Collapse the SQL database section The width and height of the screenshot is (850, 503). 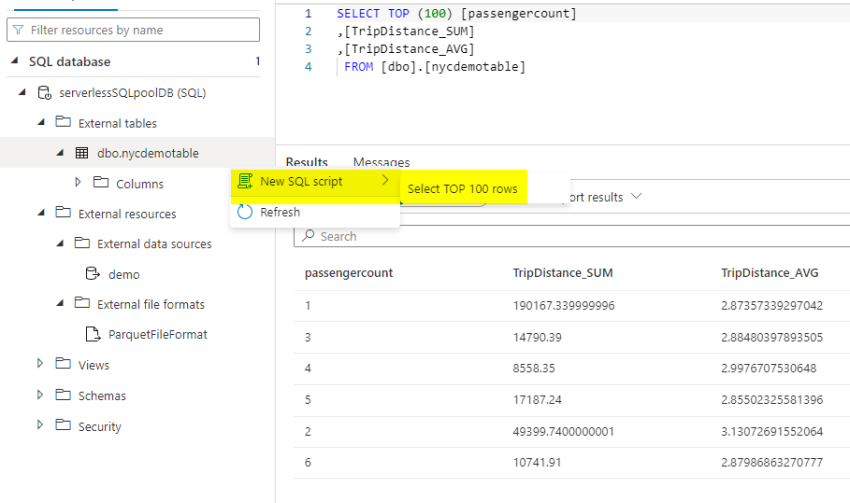(x=15, y=61)
